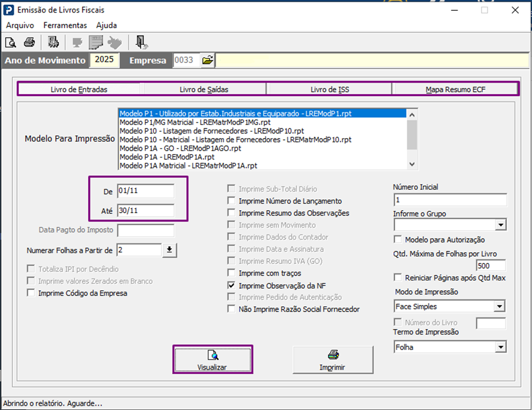Select Modelo P1/MG Matricial list entry

pyautogui.click(x=262, y=122)
